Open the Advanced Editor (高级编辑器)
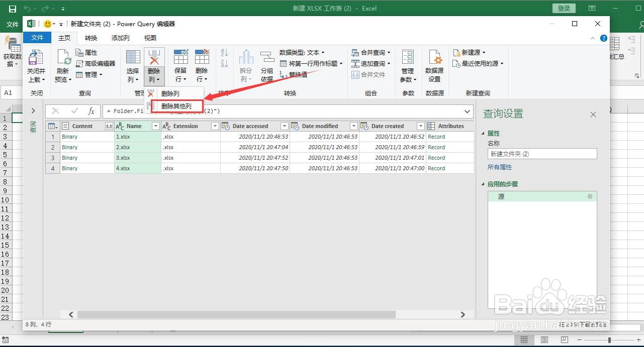The width and height of the screenshot is (644, 347). 96,63
